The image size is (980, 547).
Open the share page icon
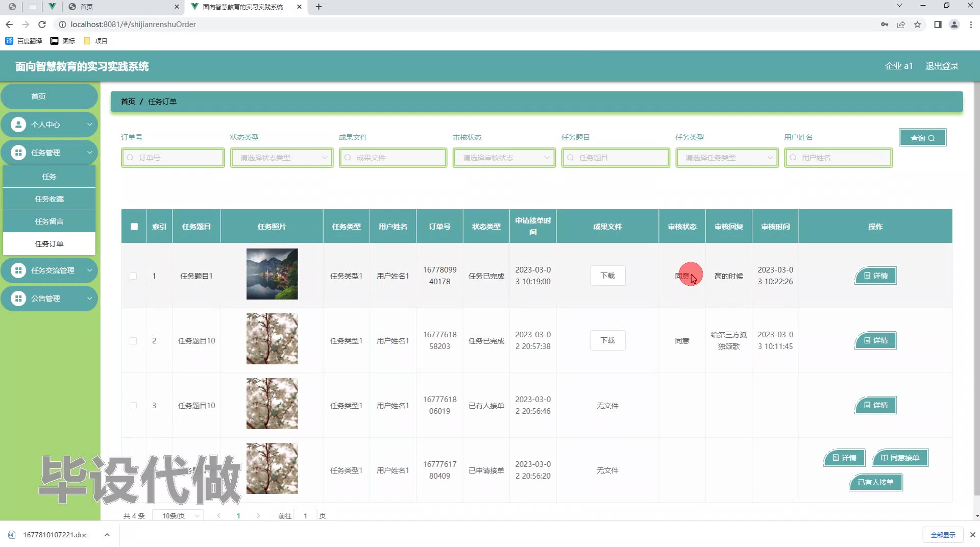point(901,24)
